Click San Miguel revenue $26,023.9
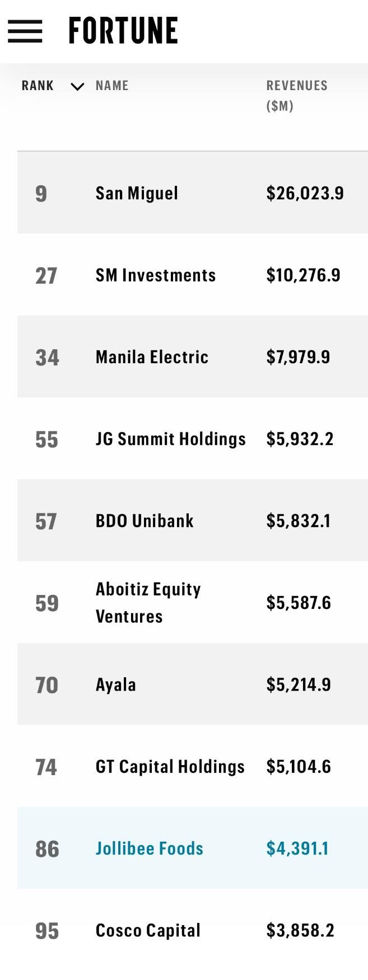The width and height of the screenshot is (368, 980). (305, 193)
